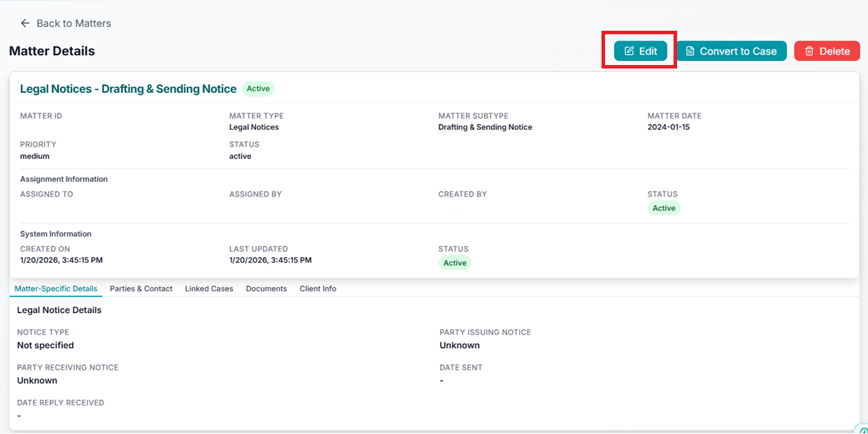Image resolution: width=868 pixels, height=434 pixels.
Task: Click Active badge under System Information status
Action: coord(455,263)
